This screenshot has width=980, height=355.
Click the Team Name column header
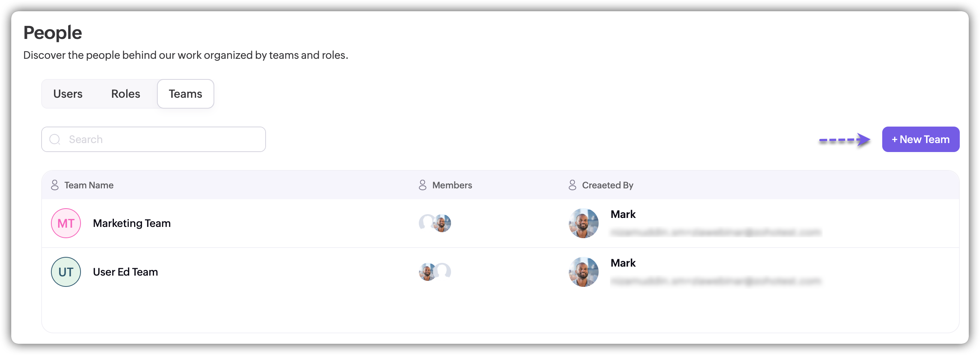coord(89,185)
